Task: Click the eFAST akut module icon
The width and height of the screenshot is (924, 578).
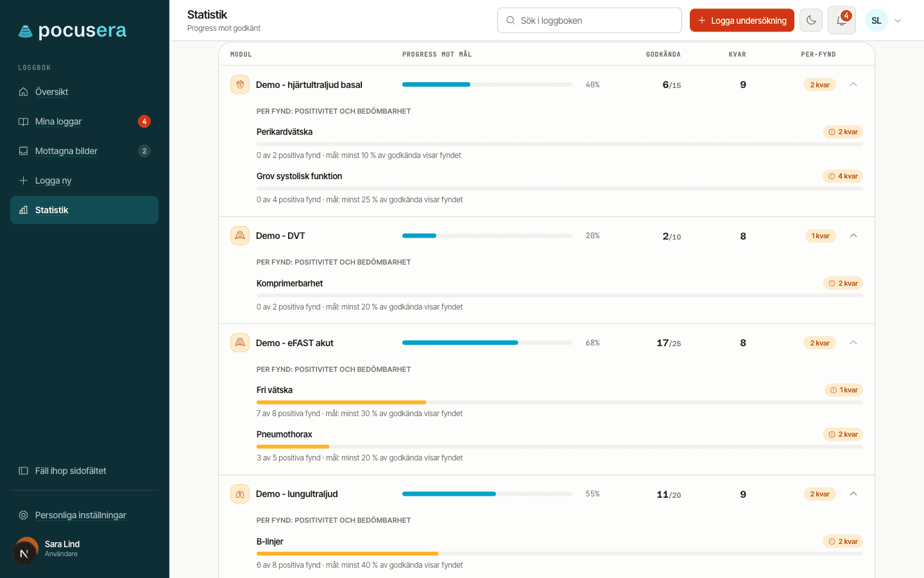Action: click(240, 343)
